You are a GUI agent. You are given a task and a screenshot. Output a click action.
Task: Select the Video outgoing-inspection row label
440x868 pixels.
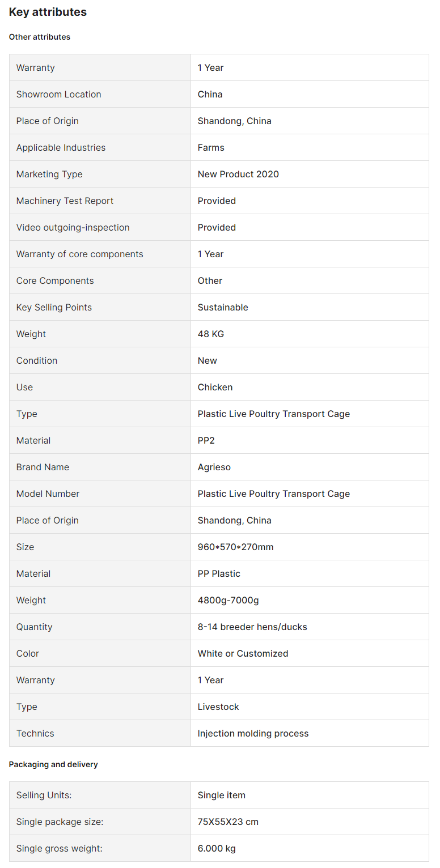click(x=73, y=227)
